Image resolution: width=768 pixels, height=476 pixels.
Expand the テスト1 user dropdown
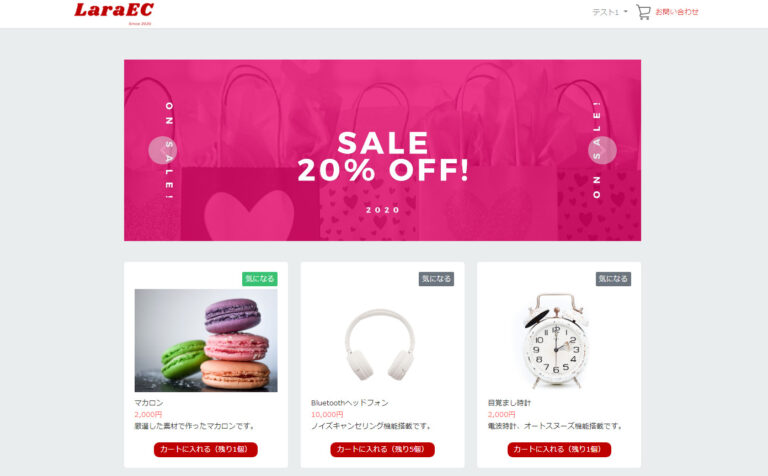(x=609, y=12)
